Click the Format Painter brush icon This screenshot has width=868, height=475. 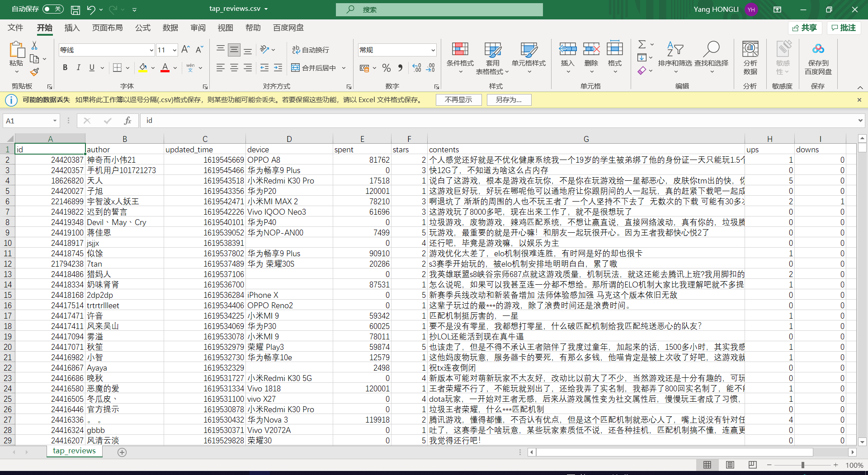[34, 72]
